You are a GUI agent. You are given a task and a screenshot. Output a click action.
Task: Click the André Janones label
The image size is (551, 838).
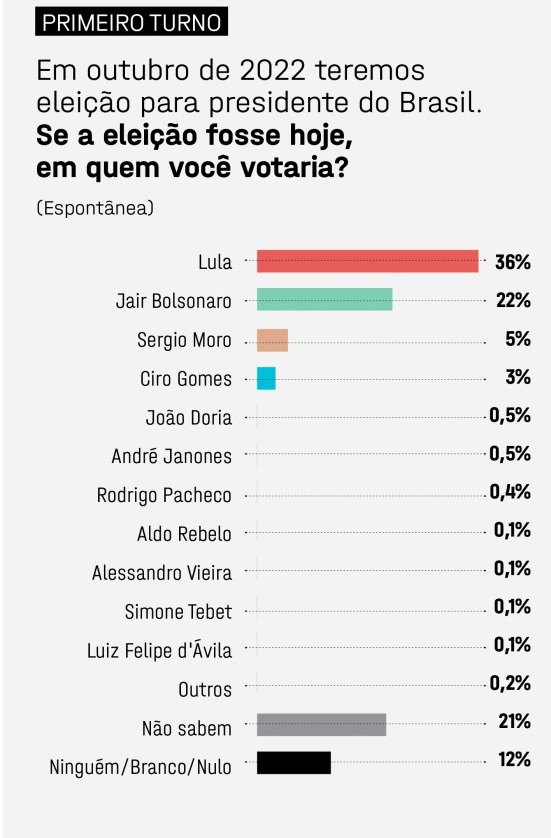(172, 456)
